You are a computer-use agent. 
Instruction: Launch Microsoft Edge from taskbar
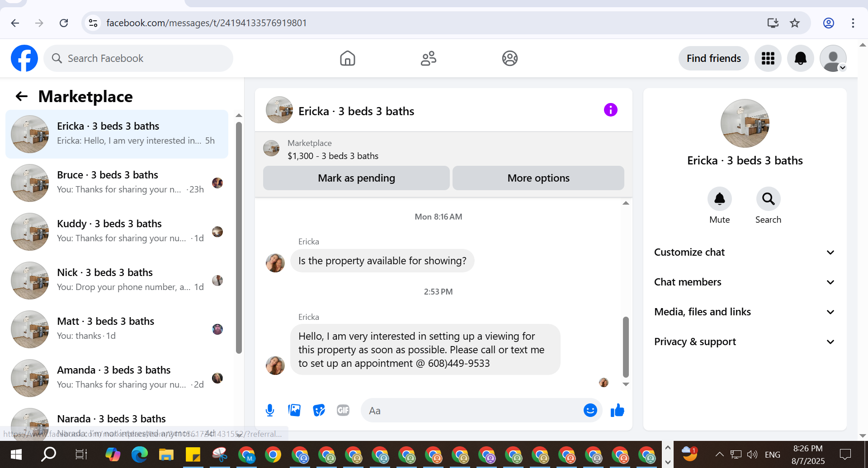click(140, 454)
